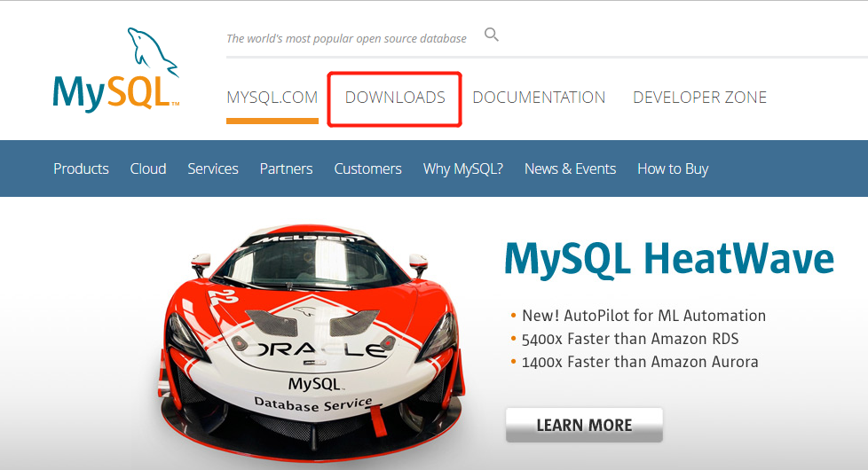Image resolution: width=868 pixels, height=470 pixels.
Task: Open the search magnifier icon
Action: [x=492, y=35]
